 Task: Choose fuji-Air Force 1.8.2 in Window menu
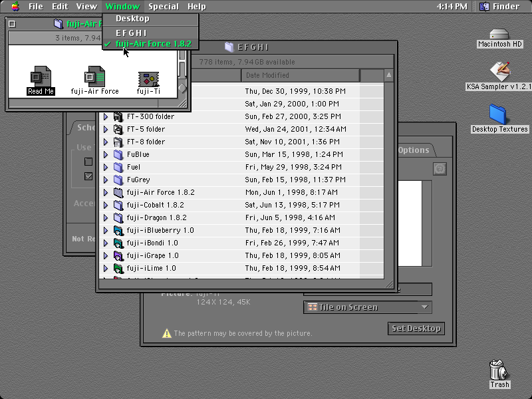pyautogui.click(x=150, y=44)
